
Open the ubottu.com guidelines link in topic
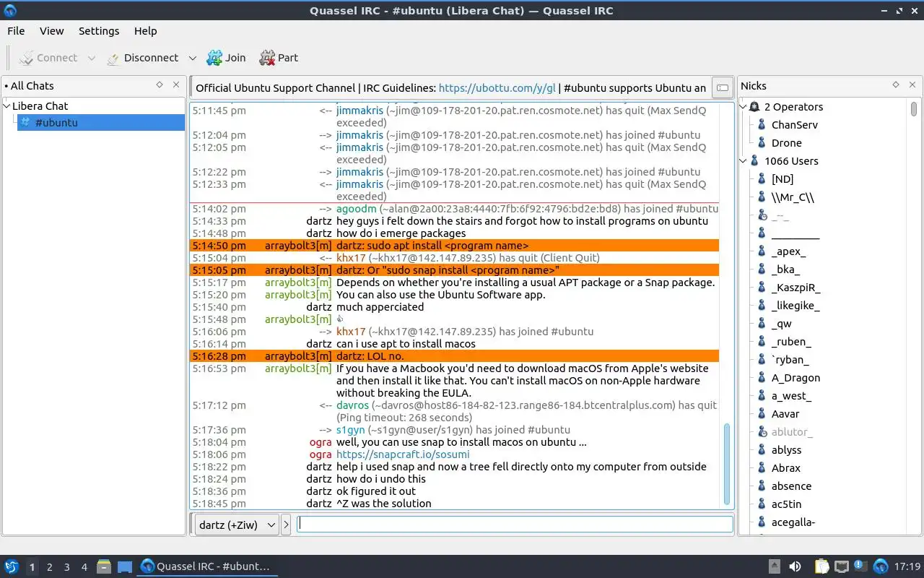coord(497,88)
